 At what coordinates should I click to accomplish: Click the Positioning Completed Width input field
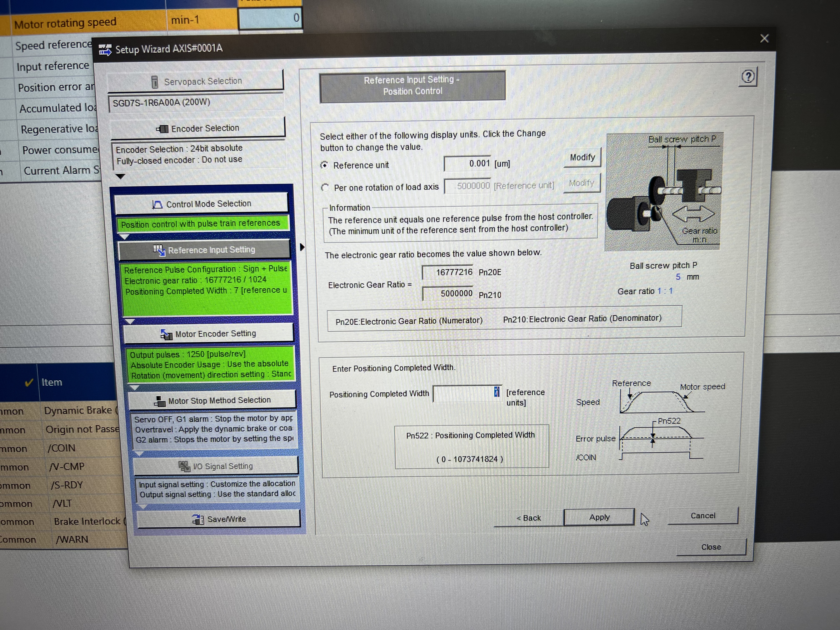[465, 393]
